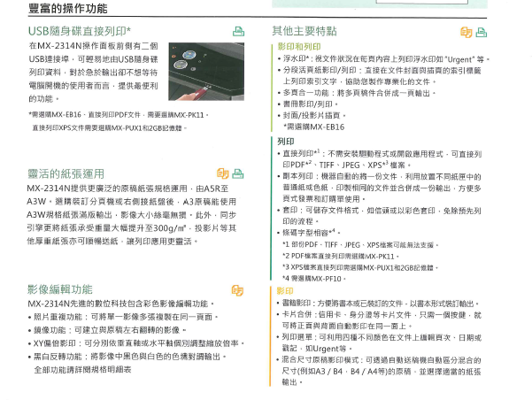Click the copy icon beside 影像編輯功能 heading
This screenshot has width=532, height=400.
pos(237,290)
